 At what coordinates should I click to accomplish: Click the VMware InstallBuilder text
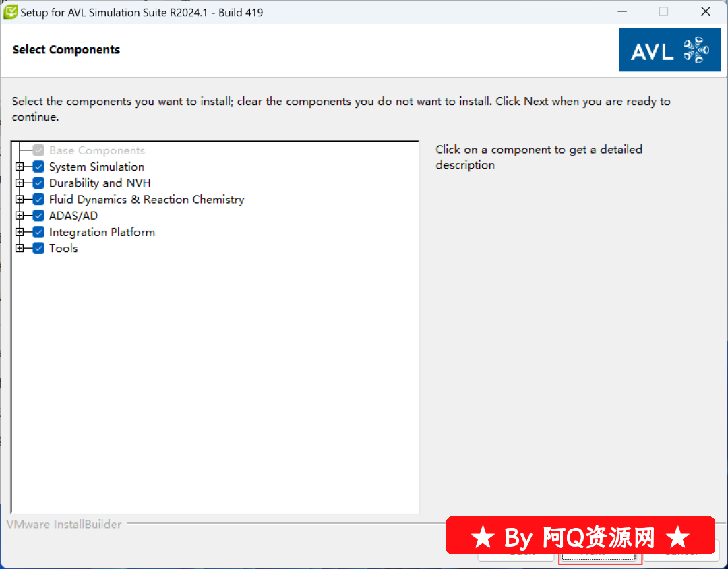pos(64,524)
